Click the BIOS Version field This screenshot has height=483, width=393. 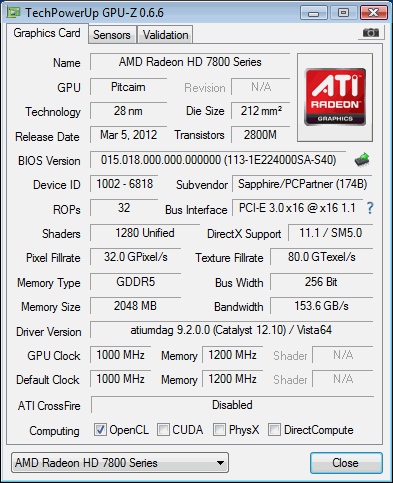click(218, 160)
